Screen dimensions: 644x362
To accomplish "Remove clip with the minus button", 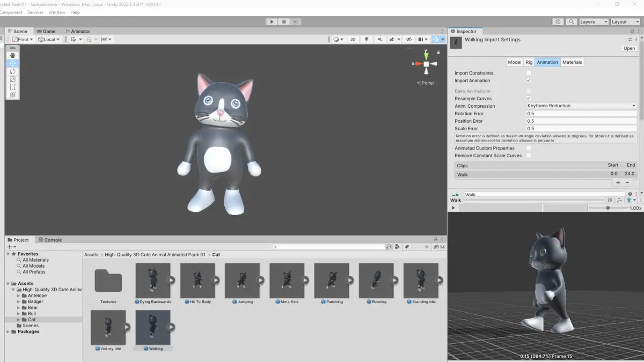I will click(627, 183).
